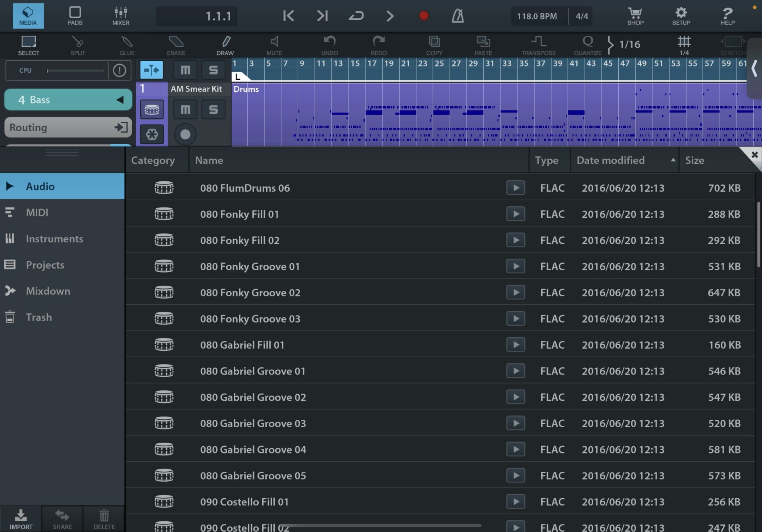Mute the AM Smear Kit track
Viewport: 762px width, 532px height.
point(185,109)
